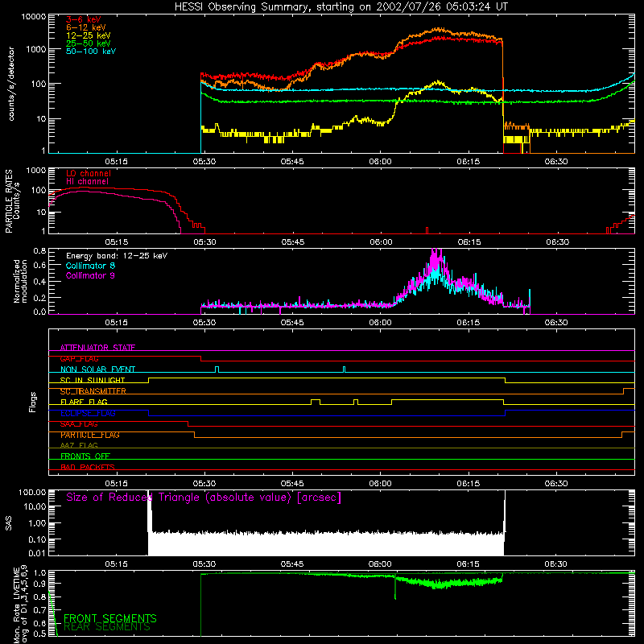
Task: Select the yellow '12-25 keV' count-rate legend label
Action: coord(89,35)
